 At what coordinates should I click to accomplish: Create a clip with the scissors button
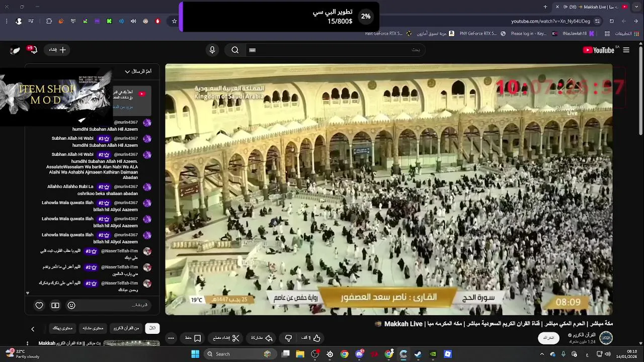point(226,338)
